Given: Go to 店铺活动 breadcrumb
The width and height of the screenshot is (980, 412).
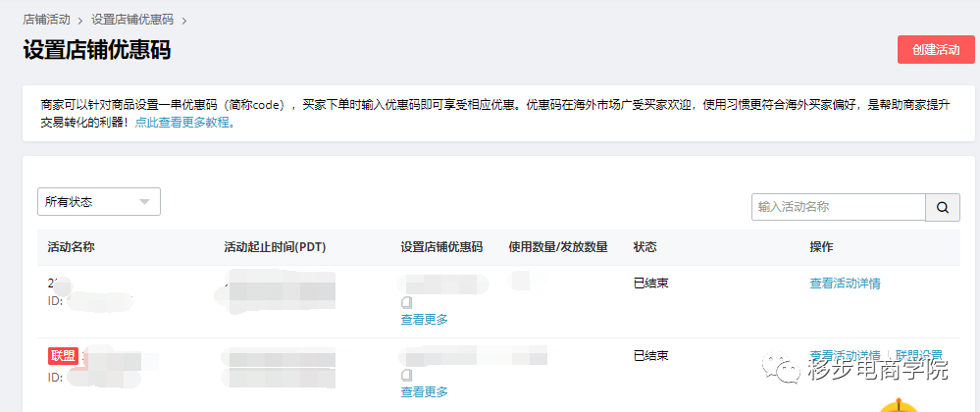Looking at the screenshot, I should pyautogui.click(x=47, y=20).
